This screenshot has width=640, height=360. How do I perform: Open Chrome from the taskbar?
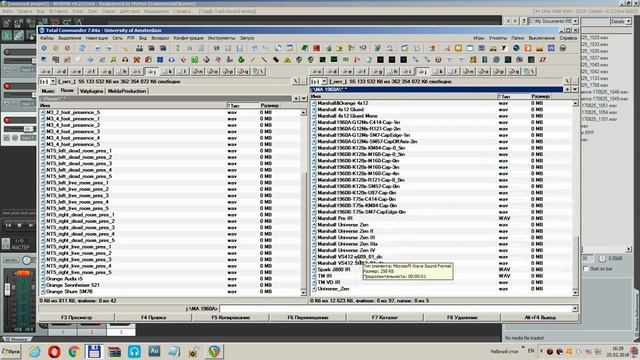click(x=74, y=351)
